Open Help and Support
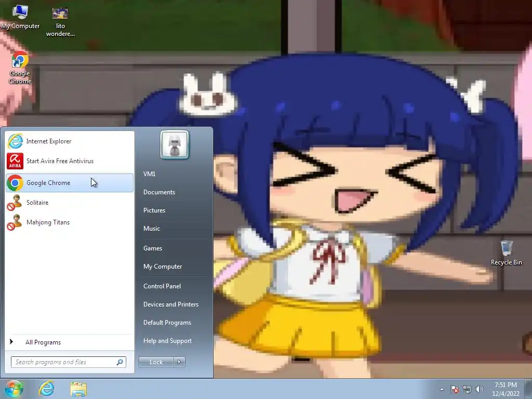 click(168, 341)
